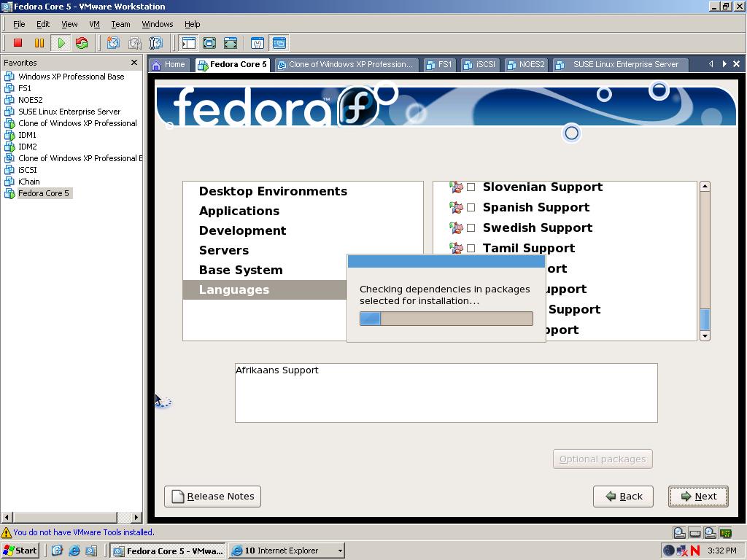Click the Optional packages button

pos(603,459)
